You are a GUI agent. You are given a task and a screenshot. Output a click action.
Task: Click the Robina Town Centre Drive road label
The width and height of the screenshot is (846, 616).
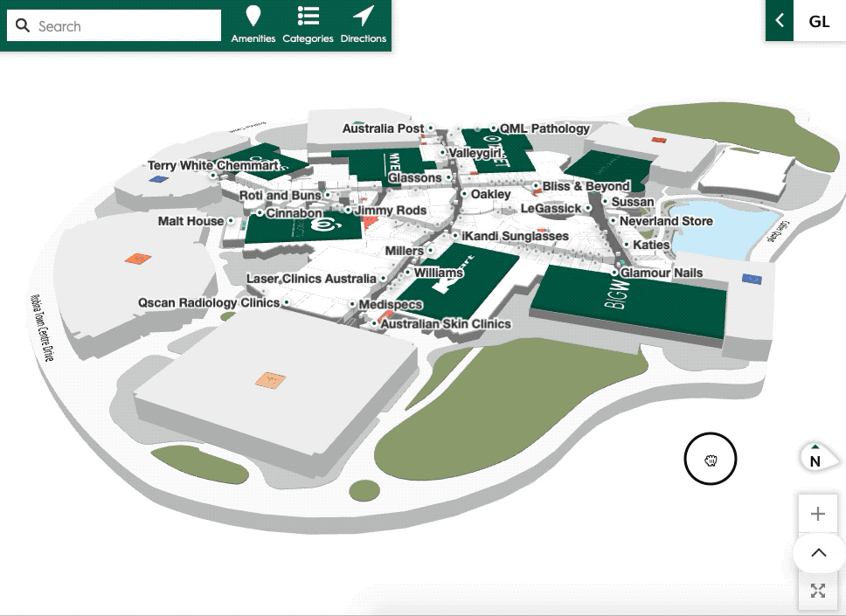click(x=42, y=328)
